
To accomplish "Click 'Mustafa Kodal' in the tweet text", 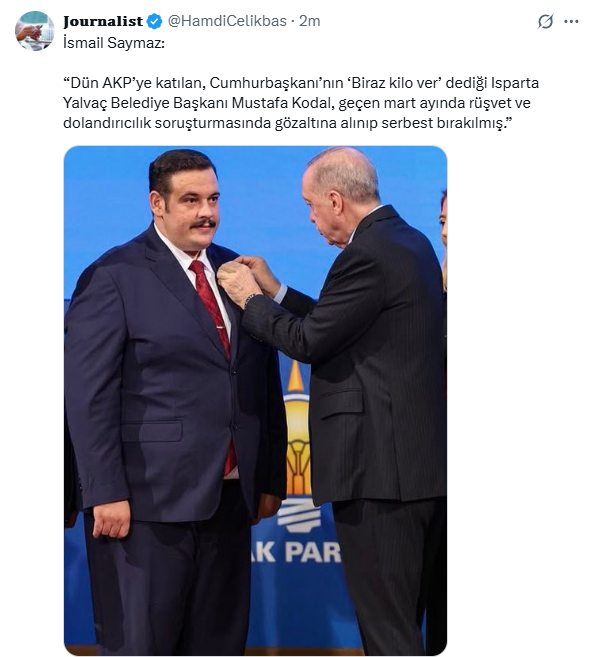I will 283,103.
